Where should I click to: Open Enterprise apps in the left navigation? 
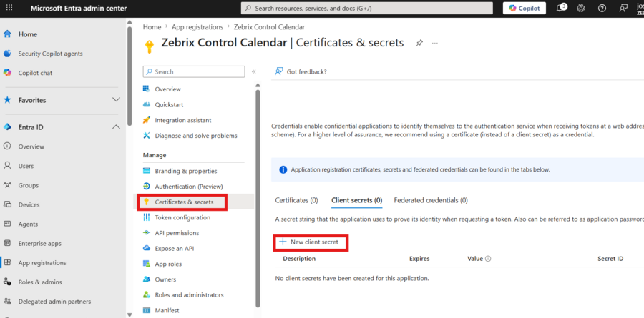39,243
